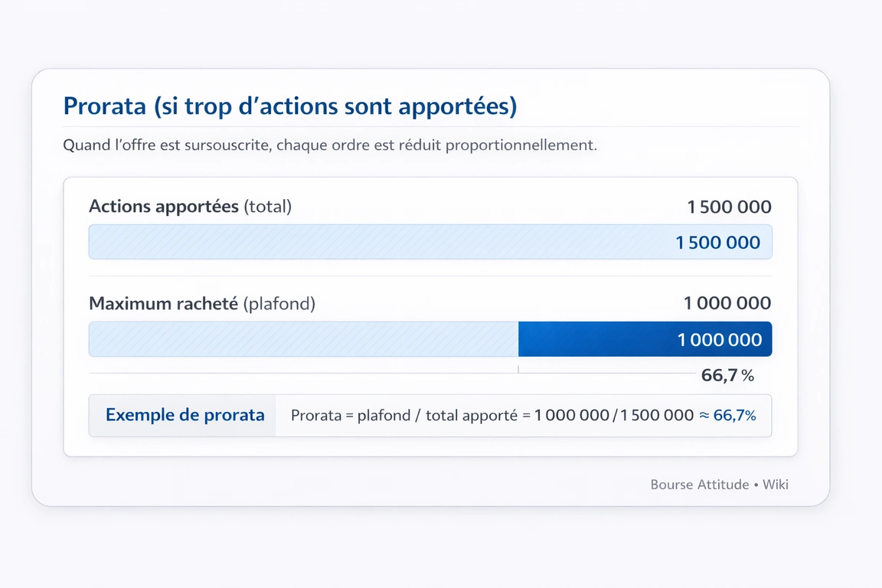Click the 1 000 000 value above the plafond bar
Screen dimensions: 882x588
[x=727, y=303]
